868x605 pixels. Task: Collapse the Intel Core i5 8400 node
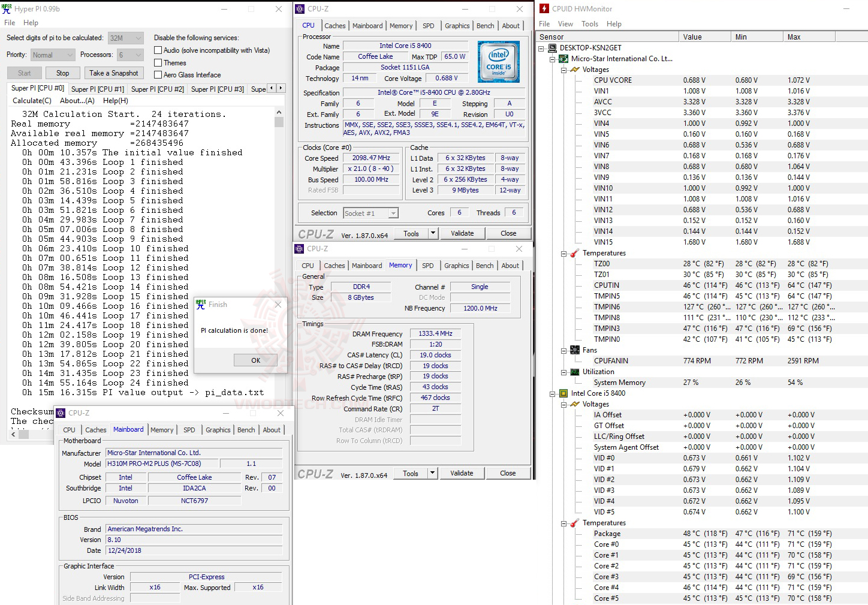point(553,393)
